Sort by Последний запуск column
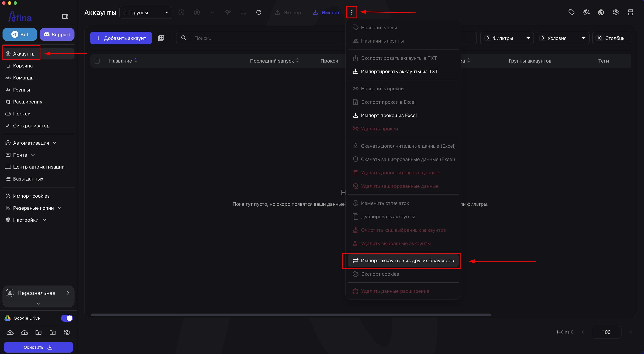 click(x=275, y=61)
